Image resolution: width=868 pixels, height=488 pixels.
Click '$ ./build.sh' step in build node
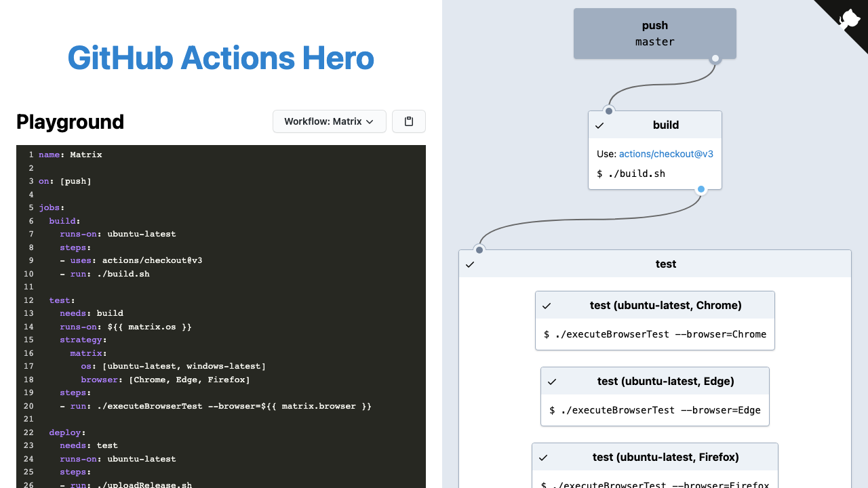coord(631,174)
